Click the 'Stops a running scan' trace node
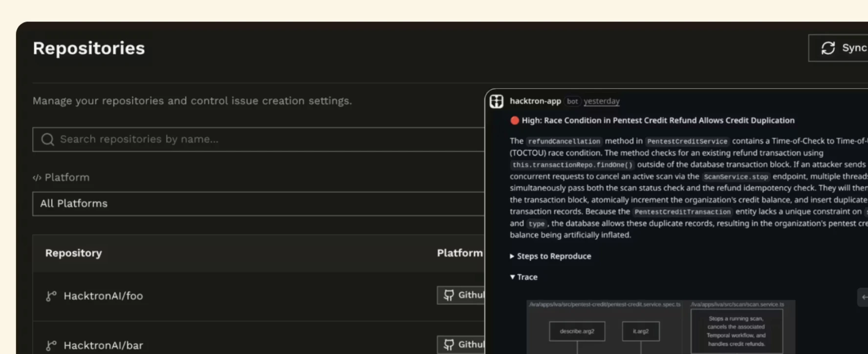 point(736,331)
